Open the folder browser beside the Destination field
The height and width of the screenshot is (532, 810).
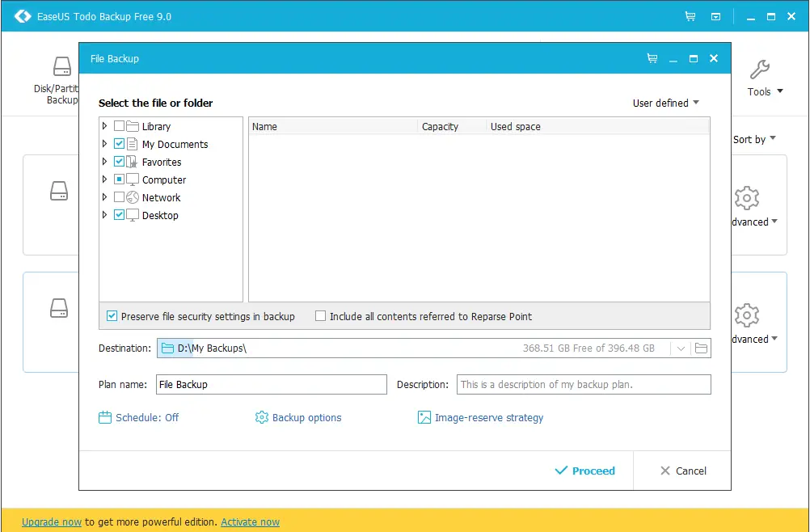[700, 348]
